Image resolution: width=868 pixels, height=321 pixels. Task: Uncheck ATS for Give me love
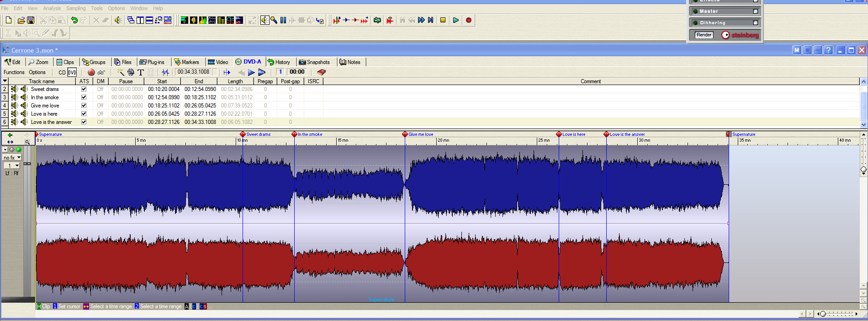click(x=84, y=106)
